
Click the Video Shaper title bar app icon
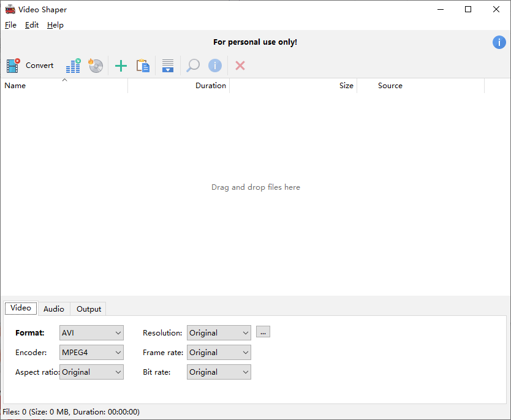point(10,9)
